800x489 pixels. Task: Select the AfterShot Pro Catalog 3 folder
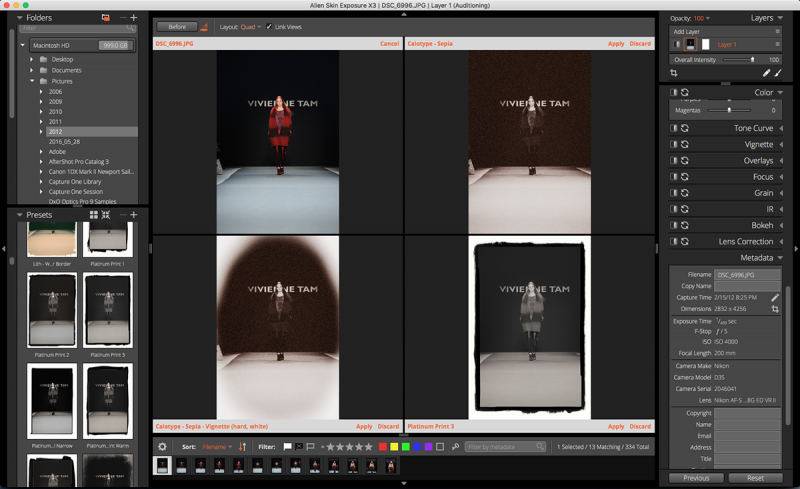79,162
